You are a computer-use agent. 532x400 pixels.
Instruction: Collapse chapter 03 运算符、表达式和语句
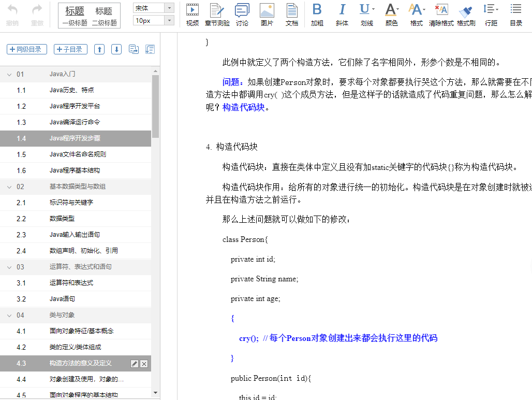pyautogui.click(x=9, y=267)
